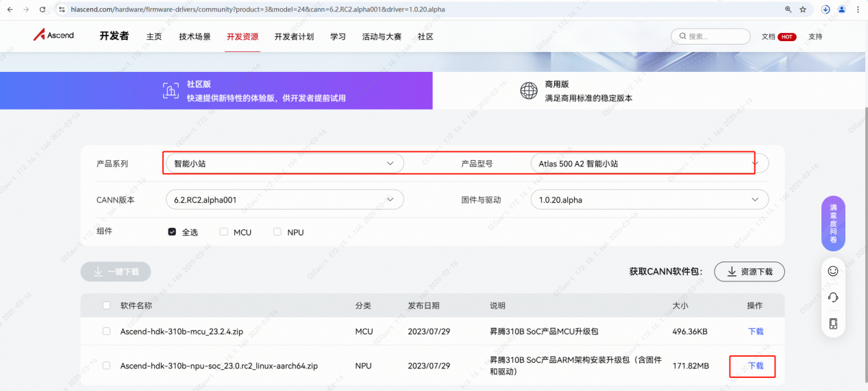Go back with the browser back arrow

pyautogui.click(x=9, y=10)
